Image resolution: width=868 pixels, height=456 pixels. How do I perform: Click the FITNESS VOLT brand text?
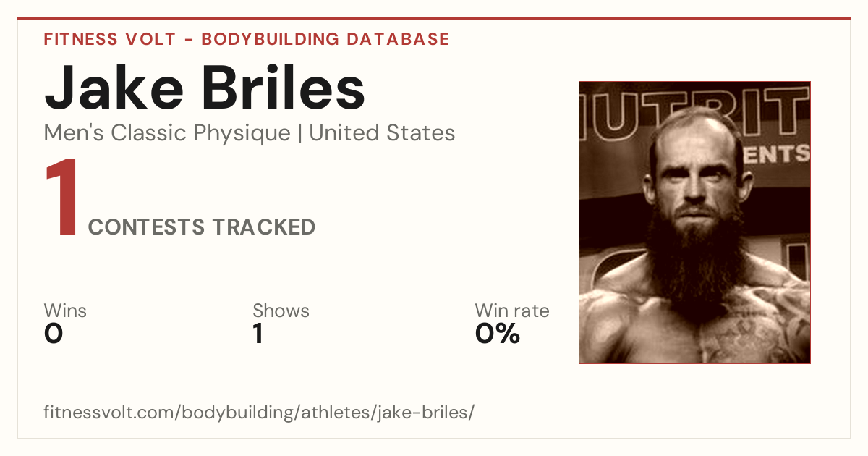109,39
